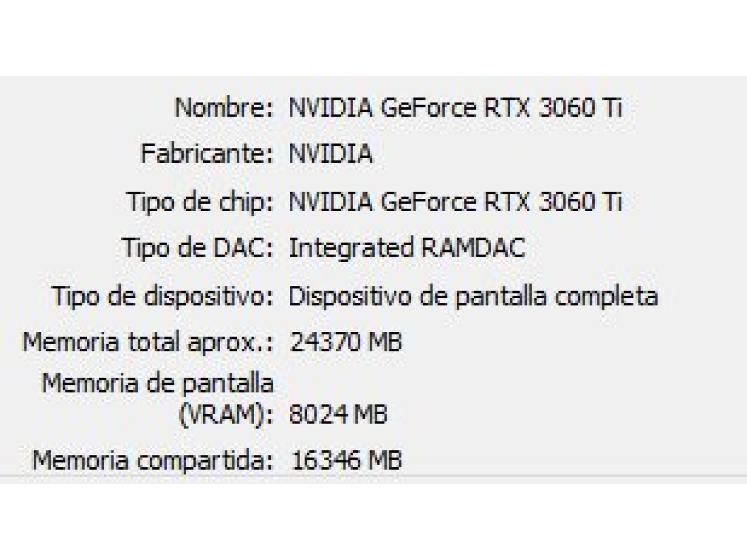Viewport: 747px width, 560px height.
Task: Select the Fabricante value NVIDIA
Action: click(331, 154)
